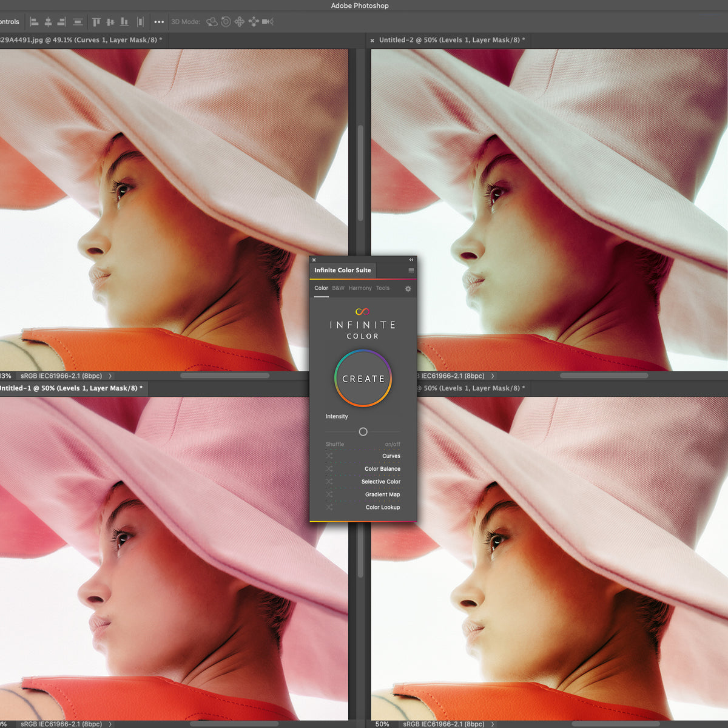The width and height of the screenshot is (728, 728).
Task: Switch to the B&W tab
Action: click(x=338, y=288)
